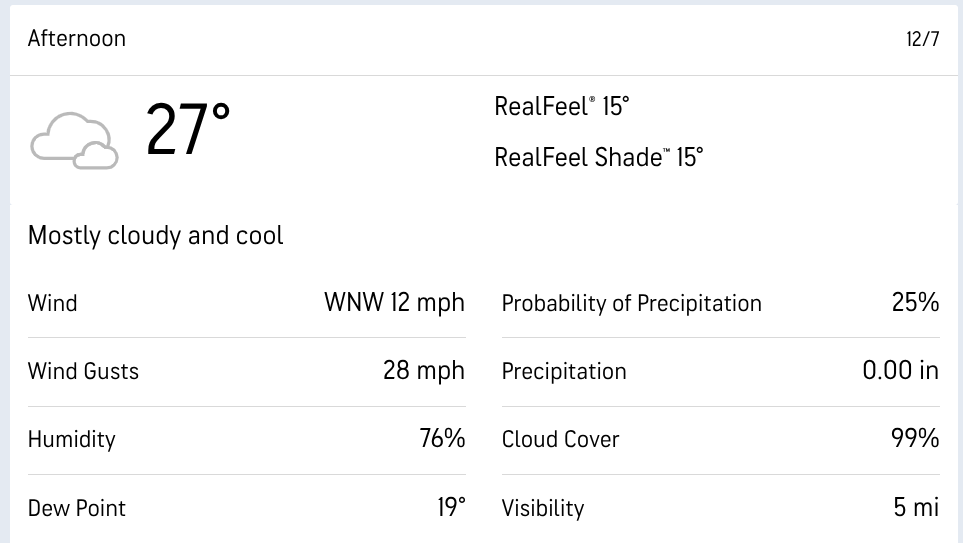Screen dimensions: 963x543
Task: Click the 0.00 in precipitation value
Action: pos(900,371)
